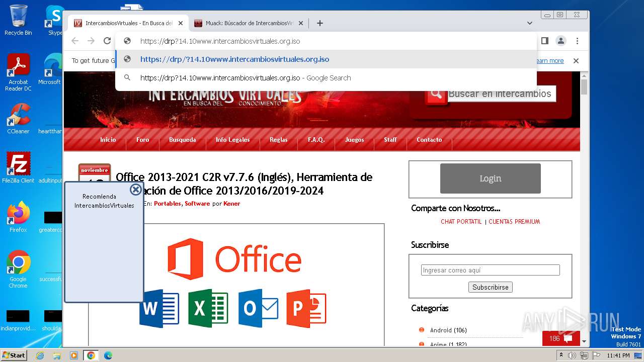
Task: Click the browser back arrow
Action: pos(75,41)
